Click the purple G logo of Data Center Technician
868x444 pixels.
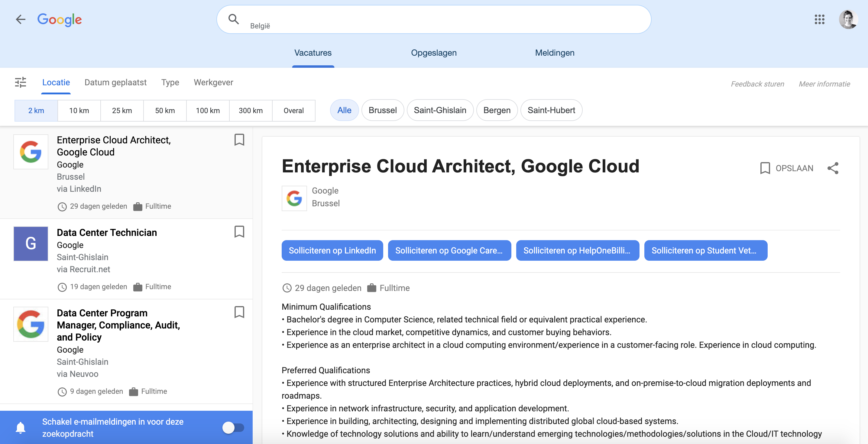tap(31, 243)
